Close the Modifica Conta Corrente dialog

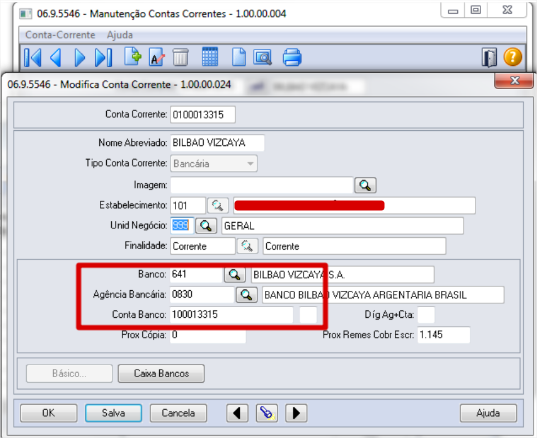tap(514, 81)
